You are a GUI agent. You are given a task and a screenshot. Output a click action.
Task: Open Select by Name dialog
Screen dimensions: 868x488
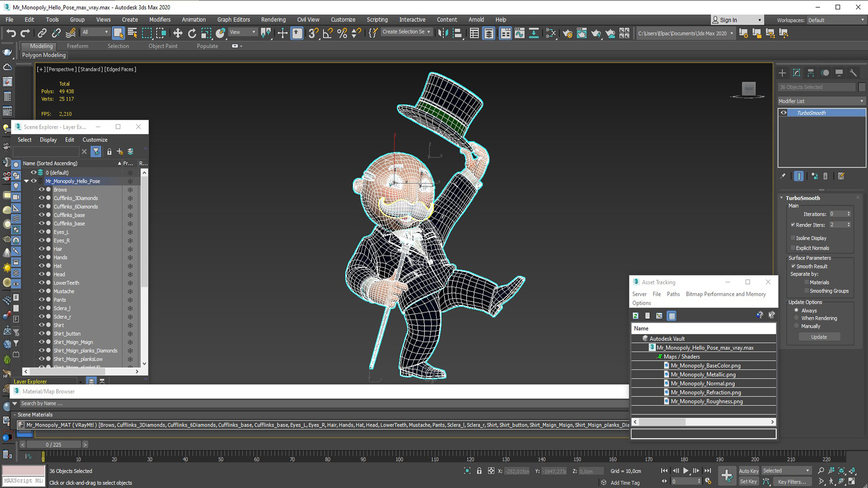coord(132,33)
